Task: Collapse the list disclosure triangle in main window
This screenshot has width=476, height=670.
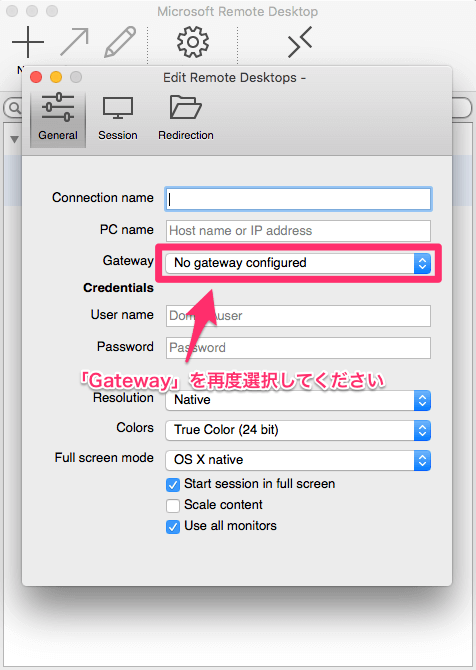Action: [14, 139]
